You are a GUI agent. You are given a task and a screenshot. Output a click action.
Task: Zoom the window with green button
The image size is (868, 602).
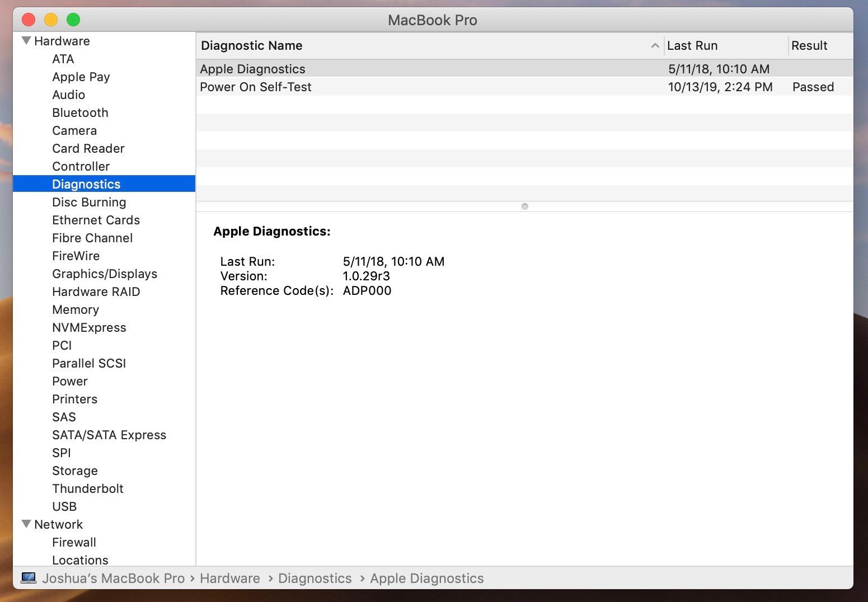(x=73, y=20)
